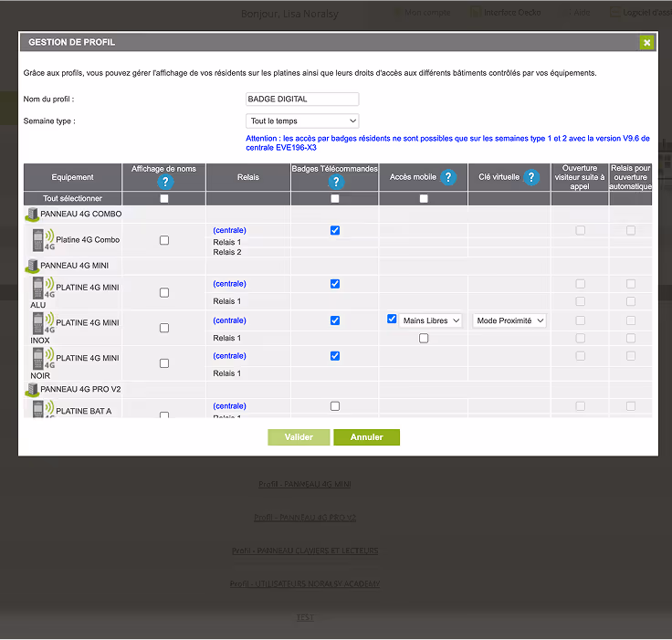This screenshot has height=640, width=672.
Task: Click the PLATINE BAT A device icon
Action: pyautogui.click(x=43, y=409)
